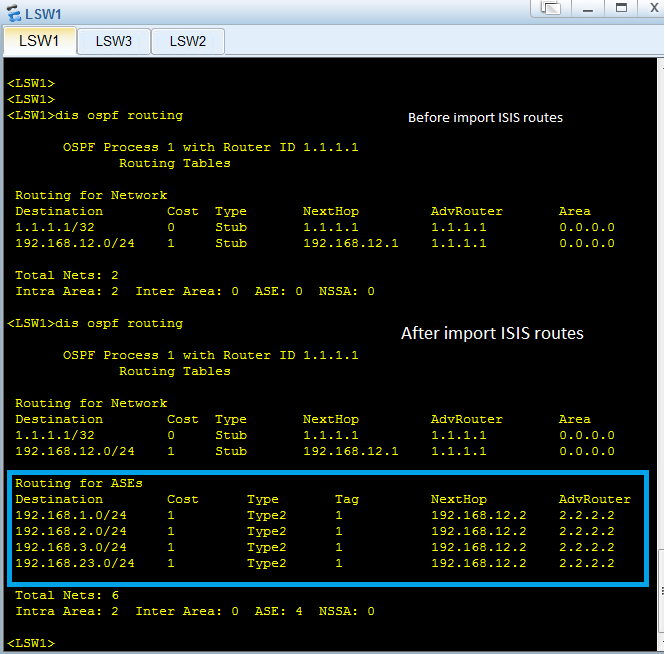The height and width of the screenshot is (654, 665).
Task: Click the 'ASE: 4' count text
Action: coord(279,611)
